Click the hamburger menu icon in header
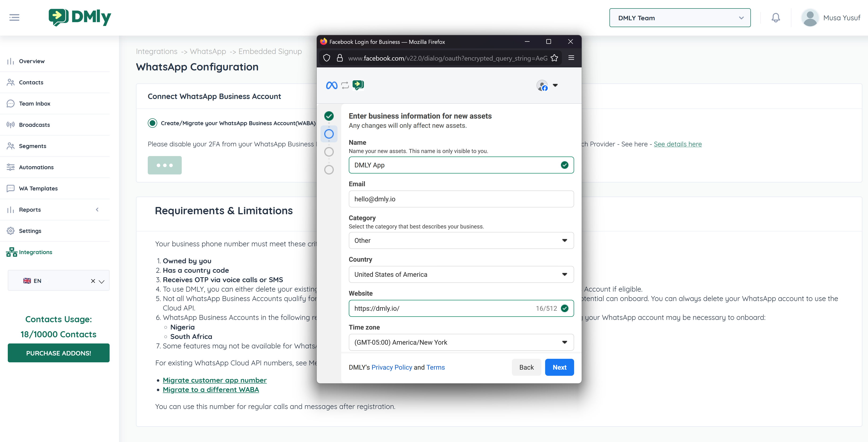Image resolution: width=868 pixels, height=442 pixels. 14,17
